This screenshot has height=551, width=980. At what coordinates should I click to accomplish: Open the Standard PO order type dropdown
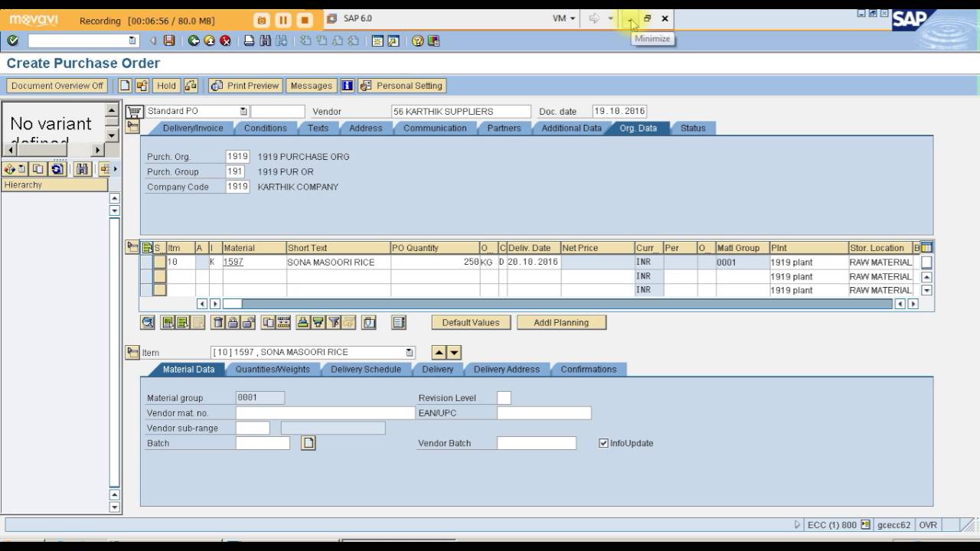[243, 112]
